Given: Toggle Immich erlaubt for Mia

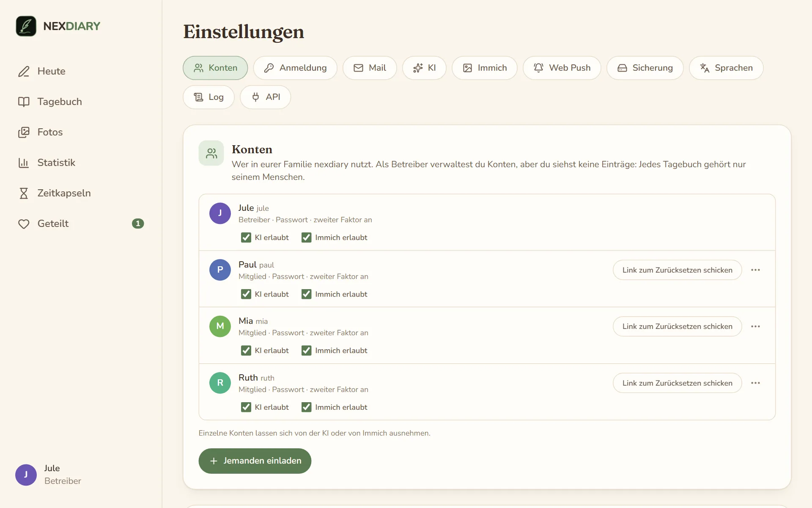Looking at the screenshot, I should pyautogui.click(x=307, y=351).
